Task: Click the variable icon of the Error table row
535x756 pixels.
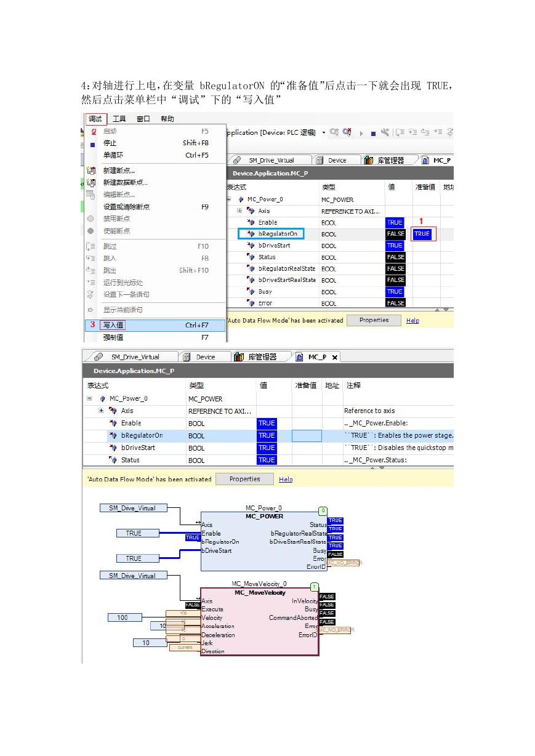Action: [251, 303]
